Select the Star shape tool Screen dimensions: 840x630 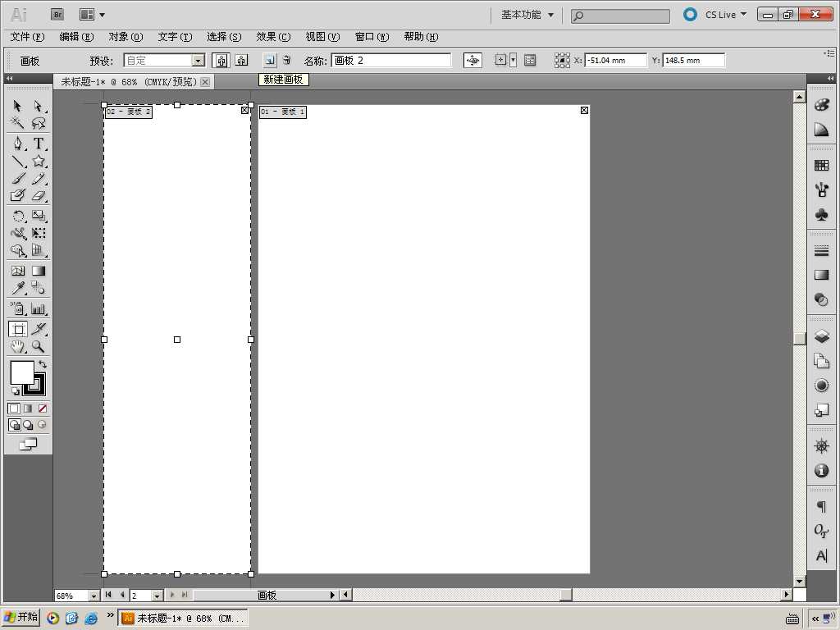[38, 161]
